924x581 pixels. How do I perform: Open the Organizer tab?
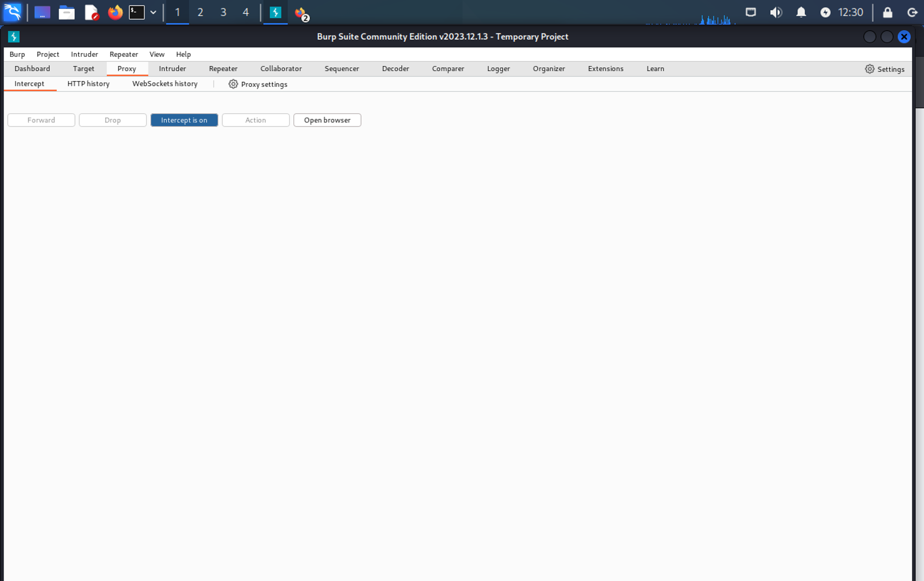[x=549, y=68]
